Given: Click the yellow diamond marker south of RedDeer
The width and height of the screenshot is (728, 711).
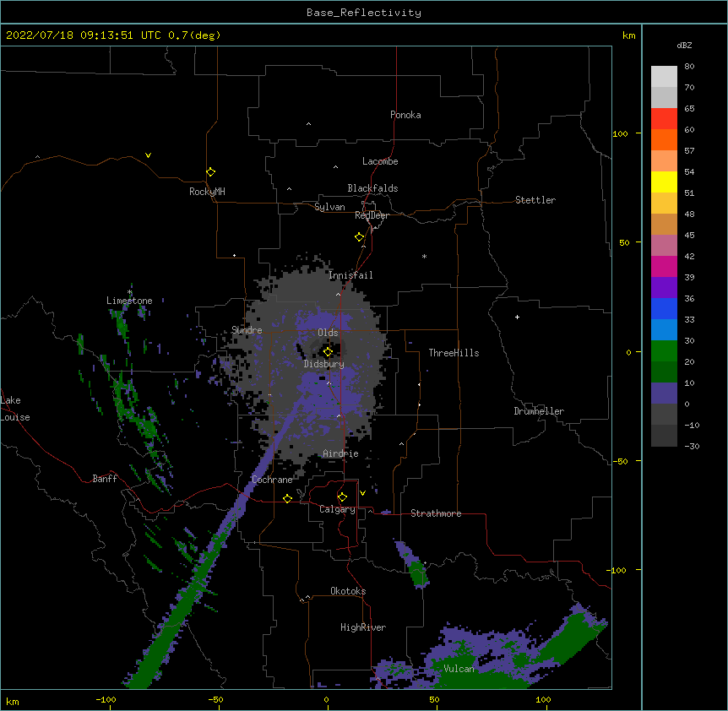Looking at the screenshot, I should click(x=359, y=236).
